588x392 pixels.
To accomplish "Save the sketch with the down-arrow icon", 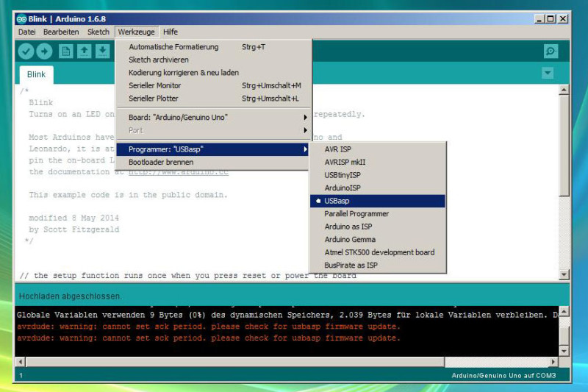I will (x=102, y=51).
